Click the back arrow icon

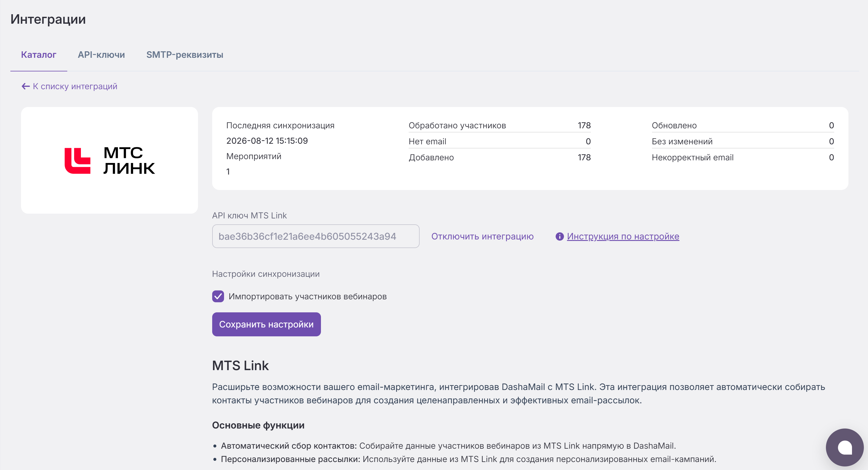tap(25, 87)
